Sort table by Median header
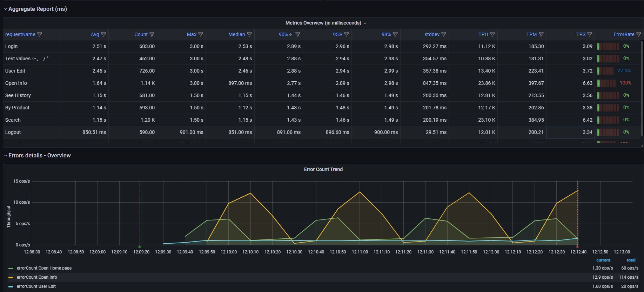 [x=237, y=34]
